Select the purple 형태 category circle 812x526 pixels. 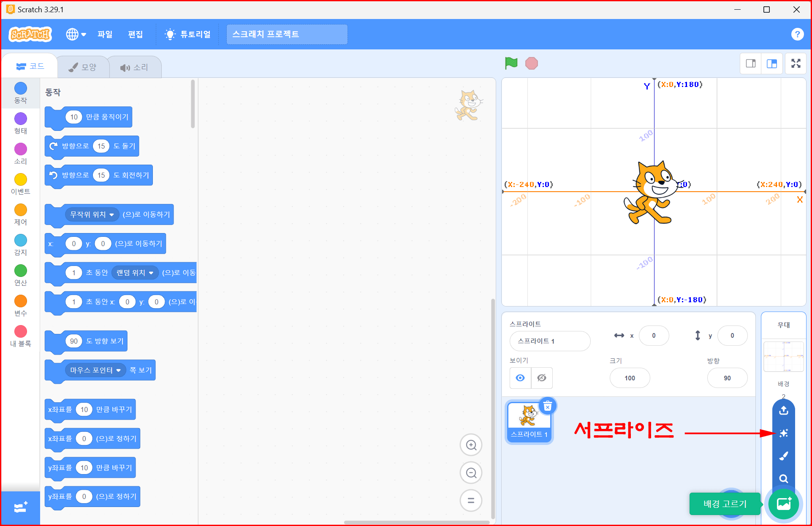tap(20, 119)
